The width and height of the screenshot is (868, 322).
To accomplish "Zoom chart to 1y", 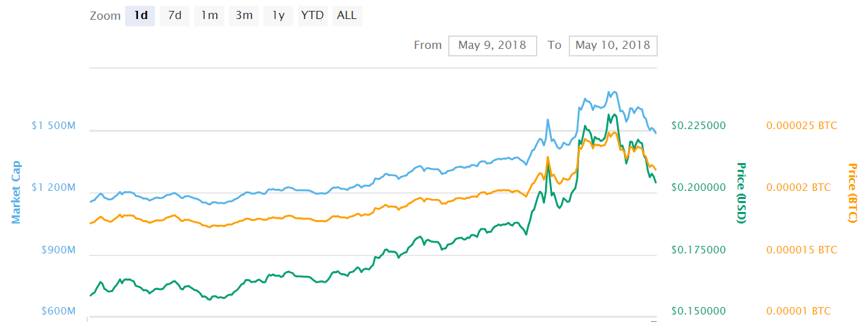I will click(x=278, y=16).
